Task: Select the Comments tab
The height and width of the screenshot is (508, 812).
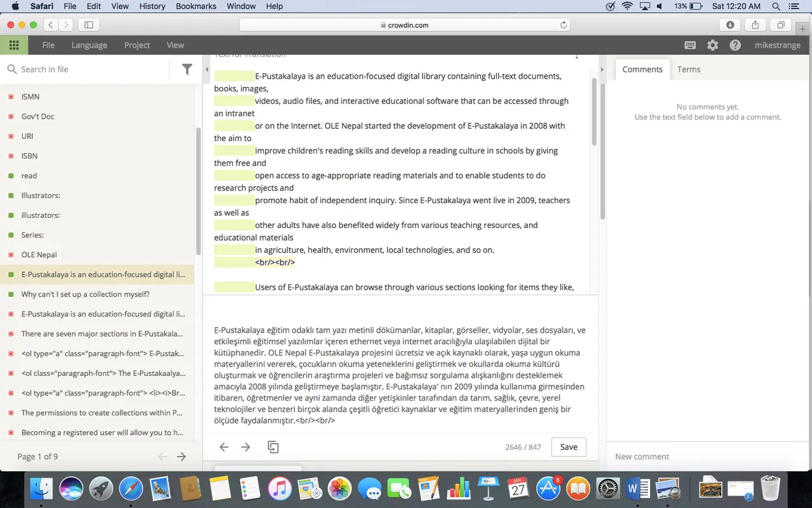Action: [643, 69]
